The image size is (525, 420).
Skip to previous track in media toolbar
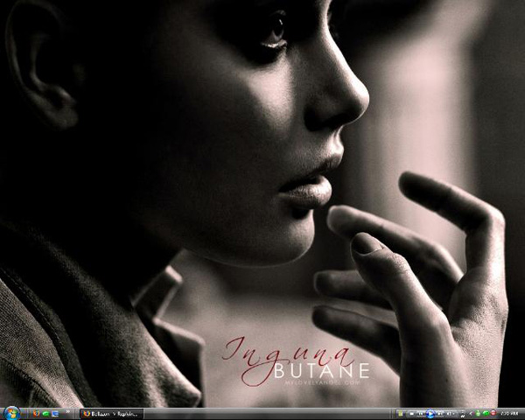tap(421, 413)
